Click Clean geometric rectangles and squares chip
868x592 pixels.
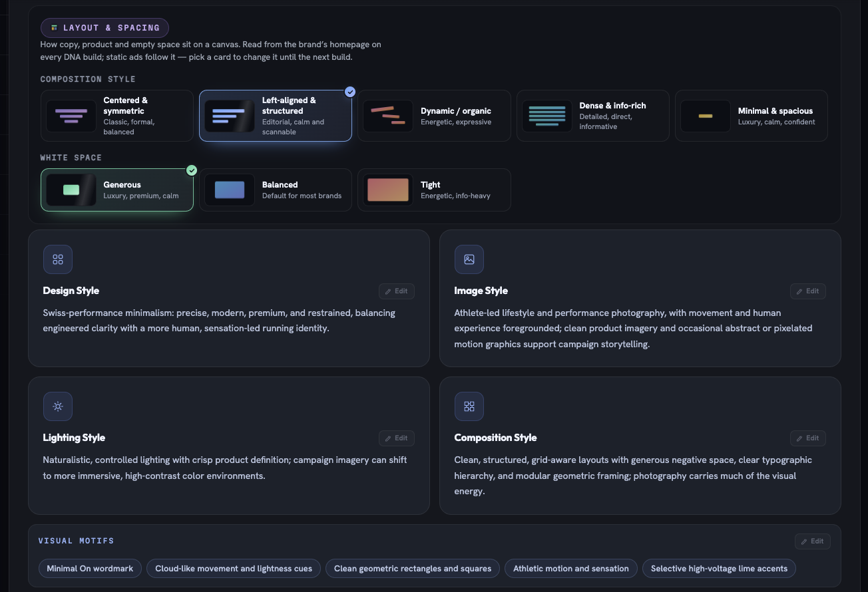413,568
